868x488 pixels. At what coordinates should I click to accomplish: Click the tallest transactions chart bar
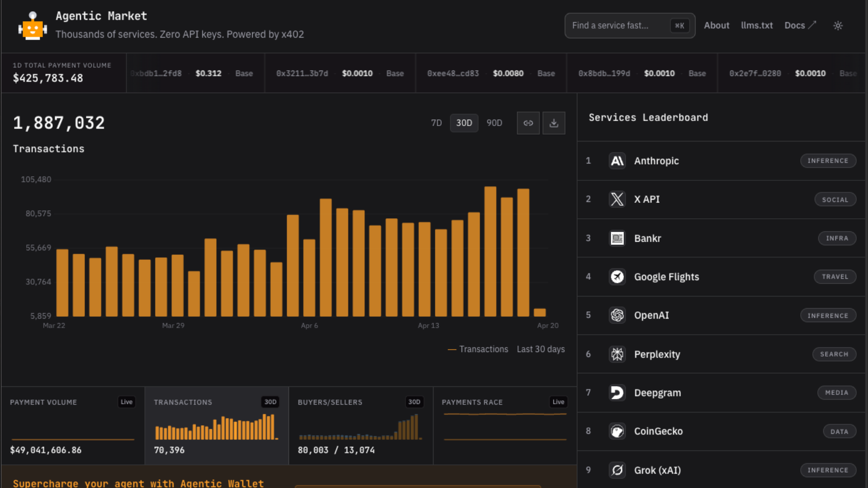click(x=490, y=251)
